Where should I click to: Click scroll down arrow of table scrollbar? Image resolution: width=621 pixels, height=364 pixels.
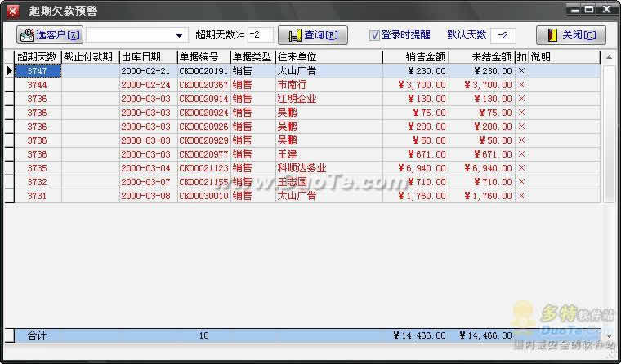(x=609, y=335)
